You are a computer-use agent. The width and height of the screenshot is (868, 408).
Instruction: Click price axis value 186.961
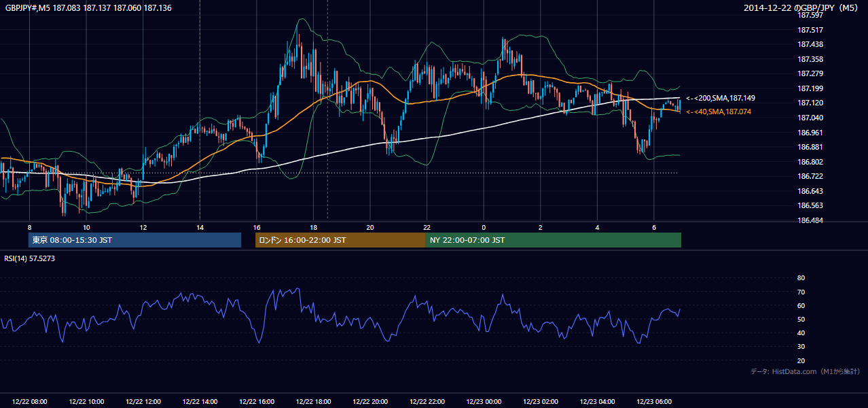coord(811,133)
